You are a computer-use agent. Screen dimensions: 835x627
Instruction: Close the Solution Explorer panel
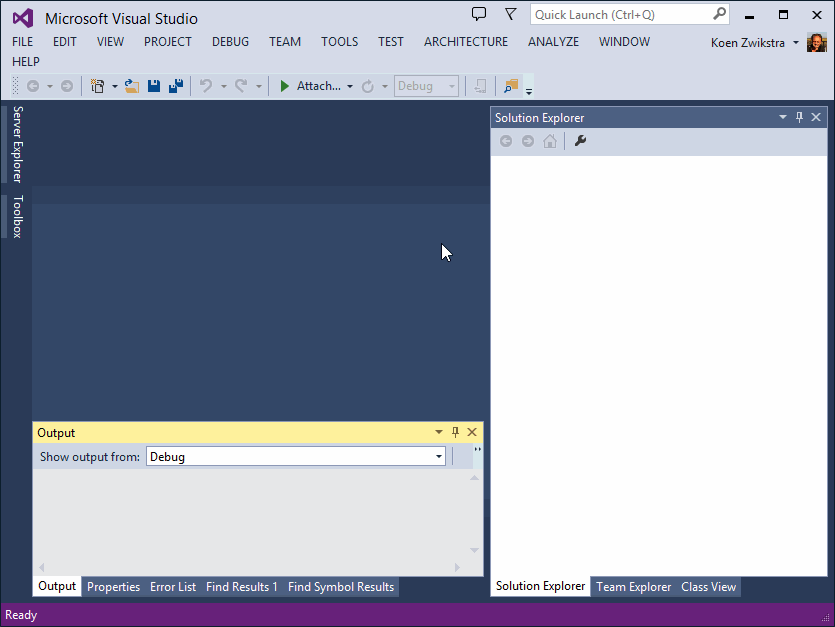click(x=816, y=117)
